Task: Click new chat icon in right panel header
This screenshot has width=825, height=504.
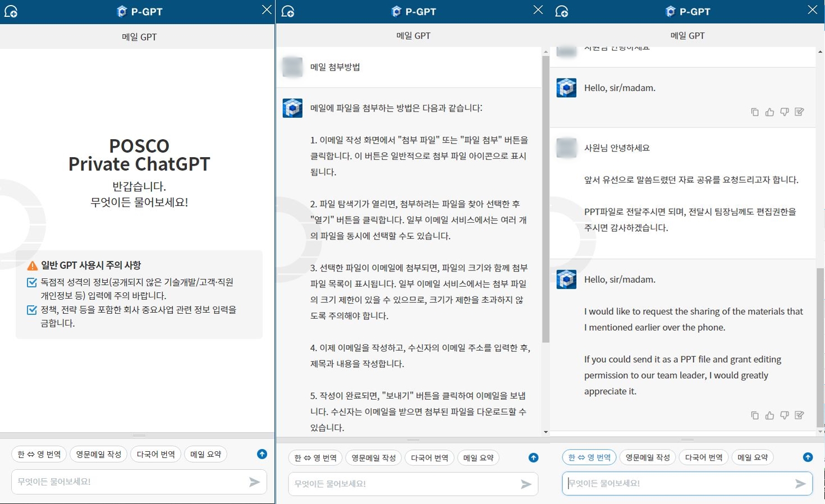Action: (x=562, y=11)
